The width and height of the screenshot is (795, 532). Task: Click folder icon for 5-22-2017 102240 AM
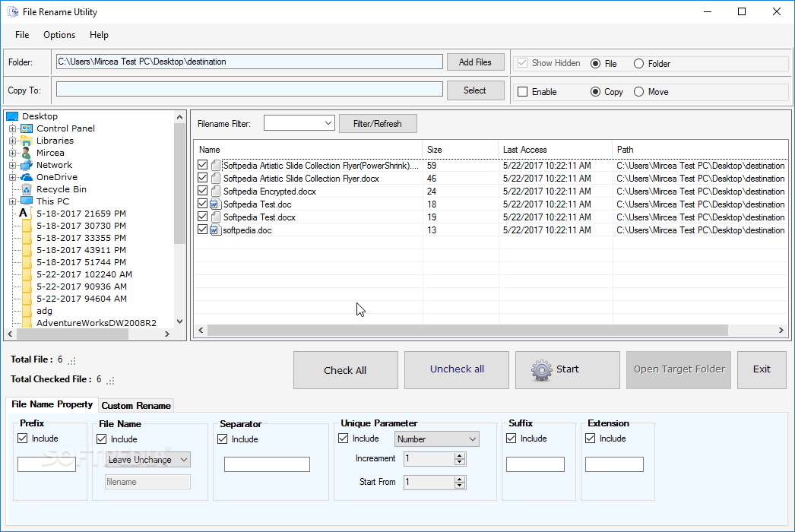coord(27,274)
